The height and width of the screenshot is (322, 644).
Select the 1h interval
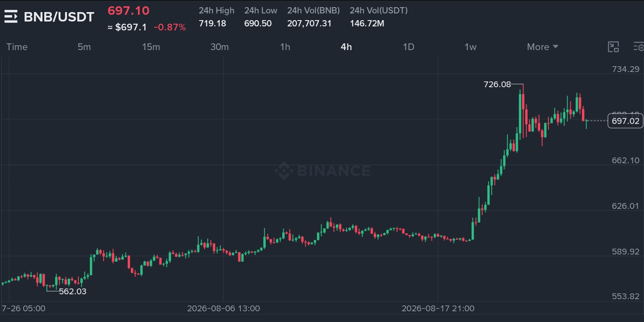click(285, 47)
